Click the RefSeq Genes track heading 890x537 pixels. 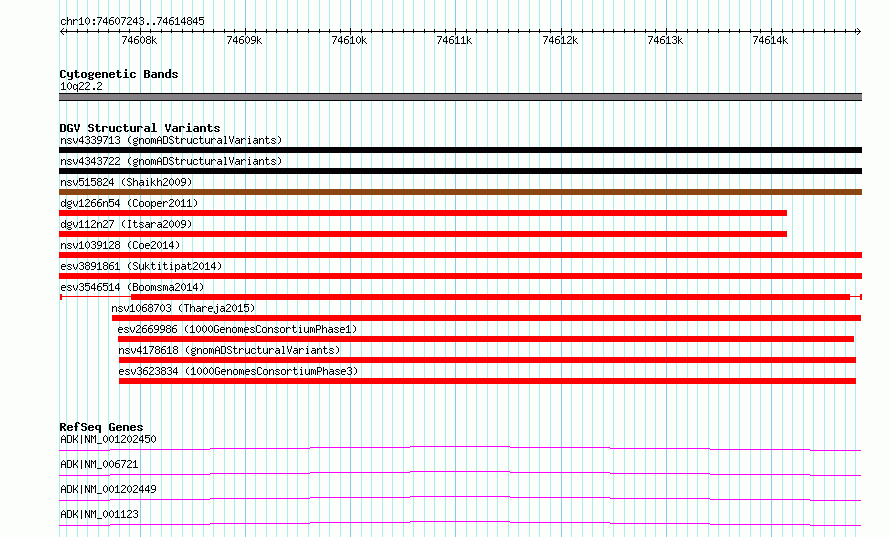[x=101, y=427]
